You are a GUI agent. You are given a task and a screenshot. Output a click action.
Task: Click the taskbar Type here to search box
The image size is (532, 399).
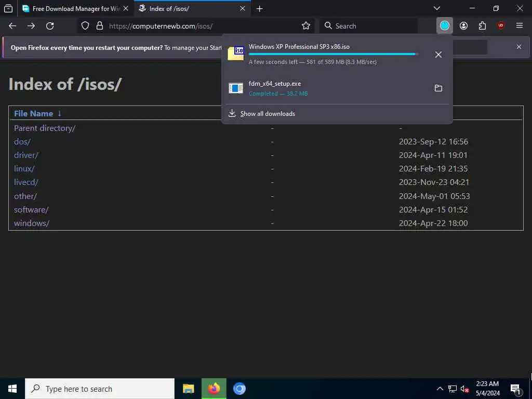point(100,389)
